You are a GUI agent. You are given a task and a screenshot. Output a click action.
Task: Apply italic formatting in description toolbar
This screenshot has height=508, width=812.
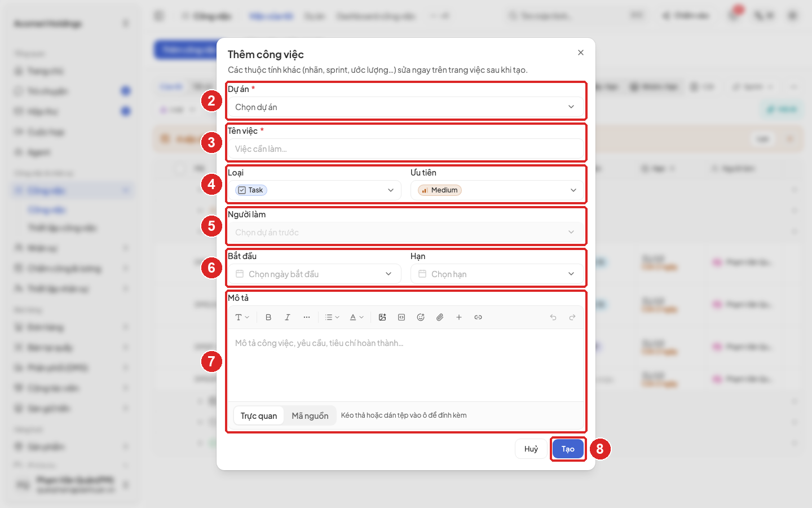pos(288,317)
